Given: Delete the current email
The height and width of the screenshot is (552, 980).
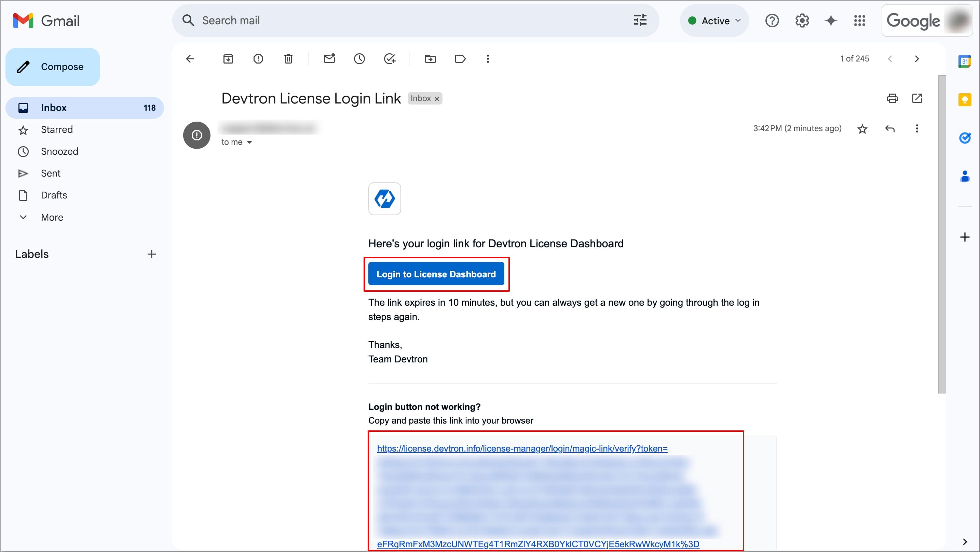Looking at the screenshot, I should [288, 59].
